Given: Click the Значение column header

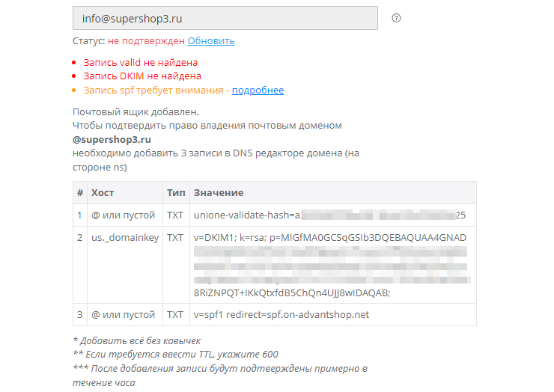Looking at the screenshot, I should pyautogui.click(x=219, y=193).
